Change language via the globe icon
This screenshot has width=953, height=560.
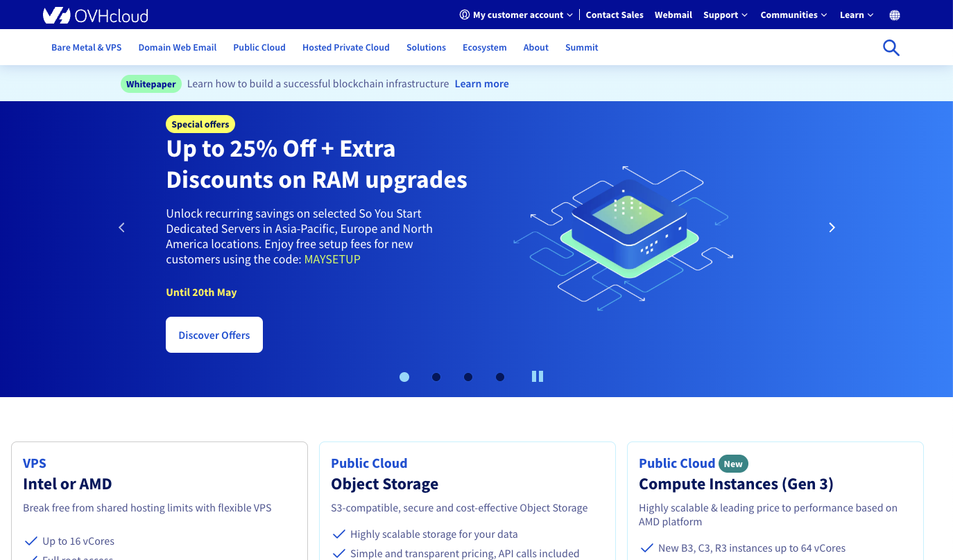click(x=894, y=15)
